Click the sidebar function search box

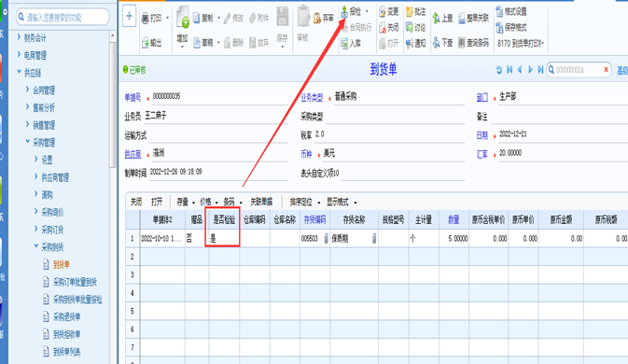click(63, 17)
